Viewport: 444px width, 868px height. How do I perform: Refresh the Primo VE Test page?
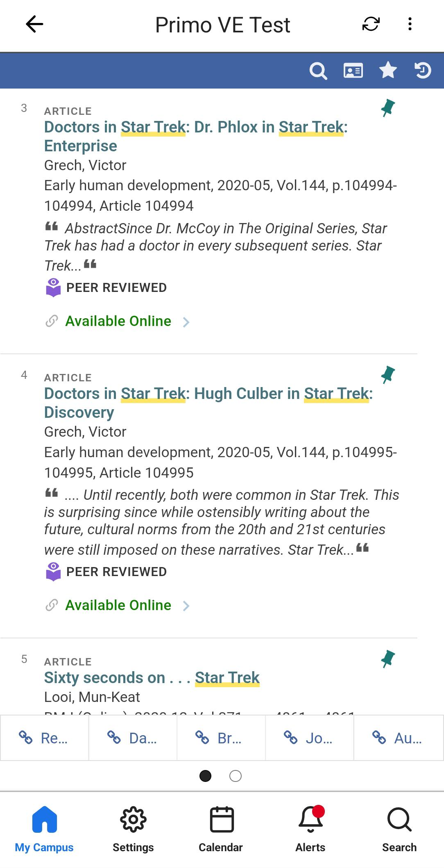371,24
